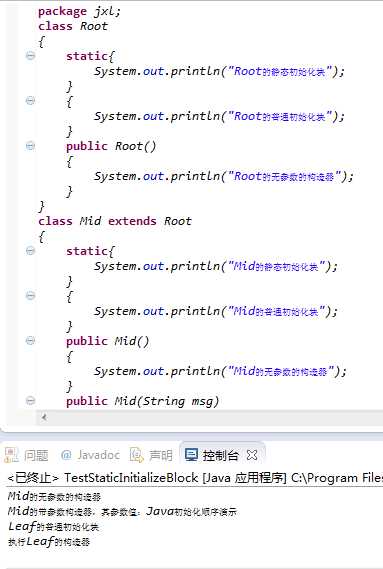383x569 pixels.
Task: Click the println "Root的静态初始化块" line
Action: 219,71
